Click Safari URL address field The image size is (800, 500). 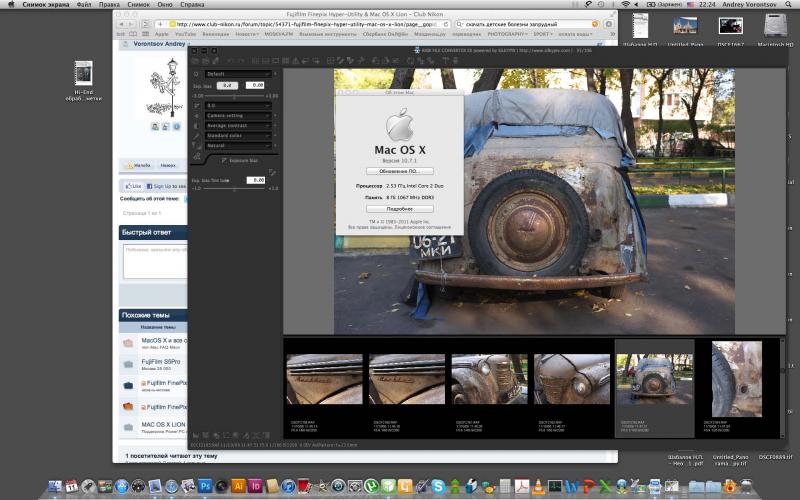309,24
